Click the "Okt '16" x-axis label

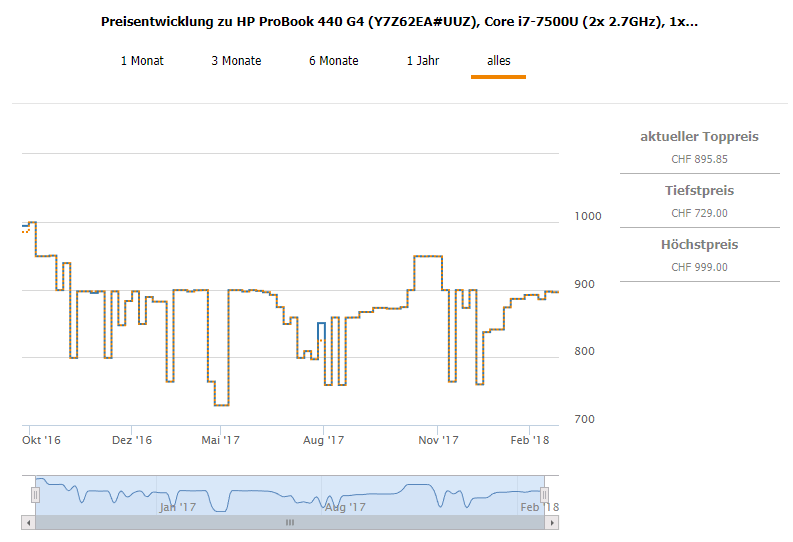click(x=41, y=439)
